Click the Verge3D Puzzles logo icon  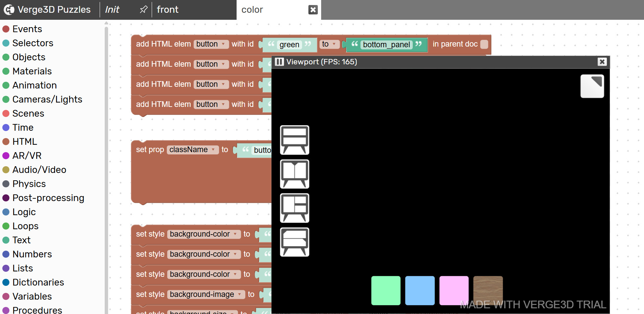9,10
